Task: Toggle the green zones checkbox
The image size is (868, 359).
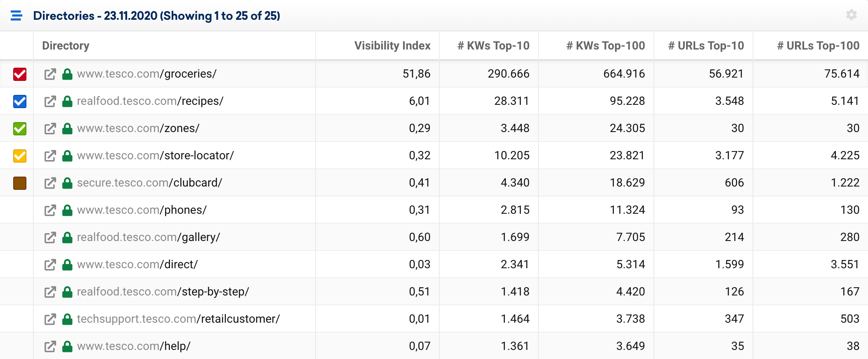Action: 20,129
